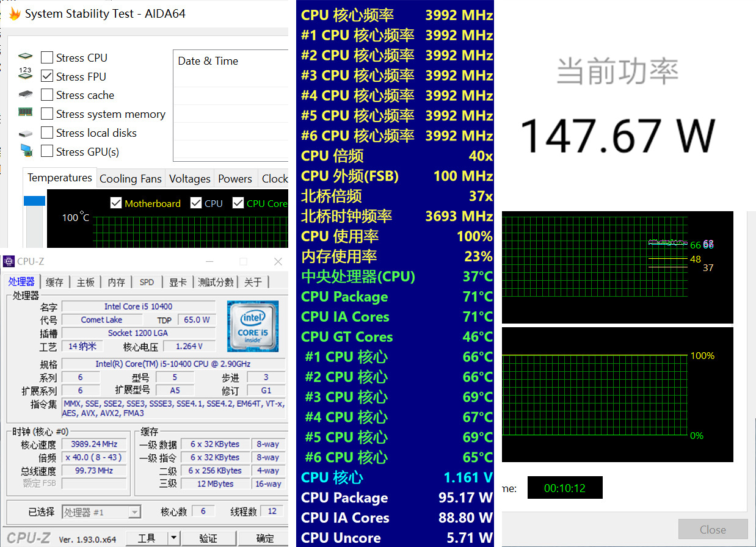Toggle the Motherboard graph checkbox
Image resolution: width=756 pixels, height=547 pixels.
pos(116,203)
